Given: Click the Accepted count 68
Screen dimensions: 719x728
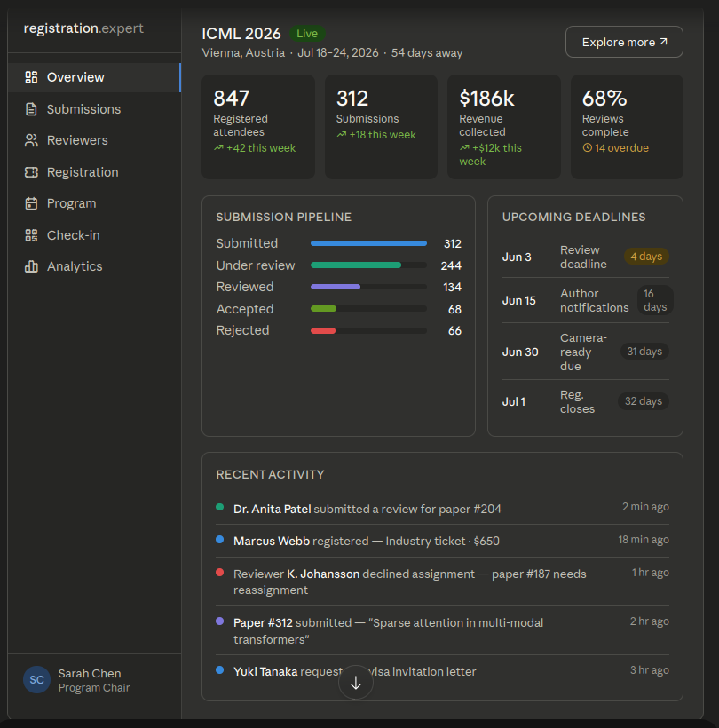Looking at the screenshot, I should (x=454, y=309).
